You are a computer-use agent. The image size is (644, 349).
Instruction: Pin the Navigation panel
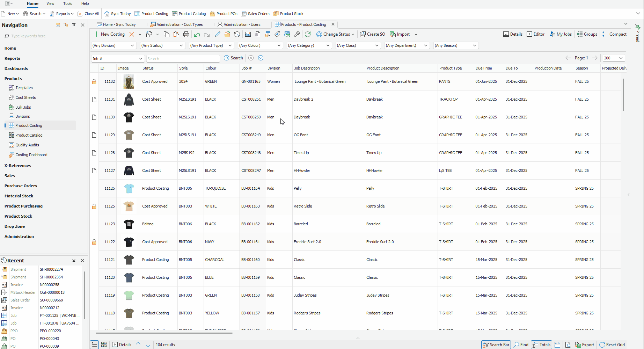tap(74, 25)
